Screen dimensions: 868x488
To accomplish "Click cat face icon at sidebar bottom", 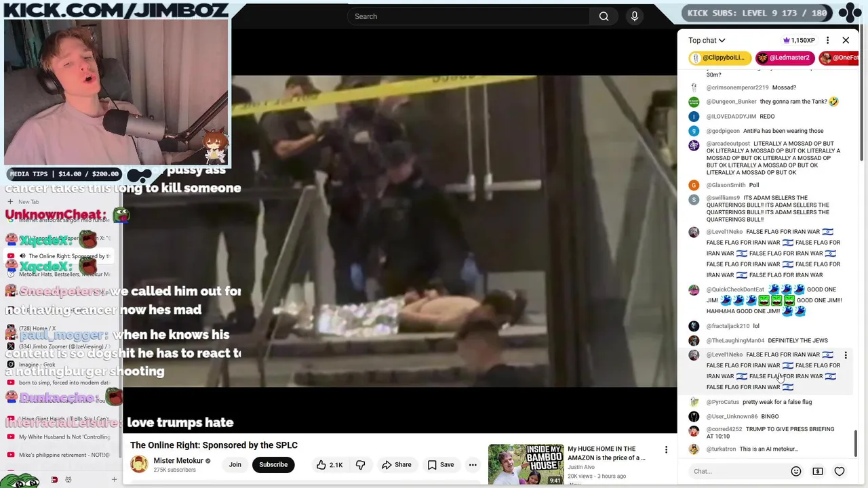I will click(68, 480).
